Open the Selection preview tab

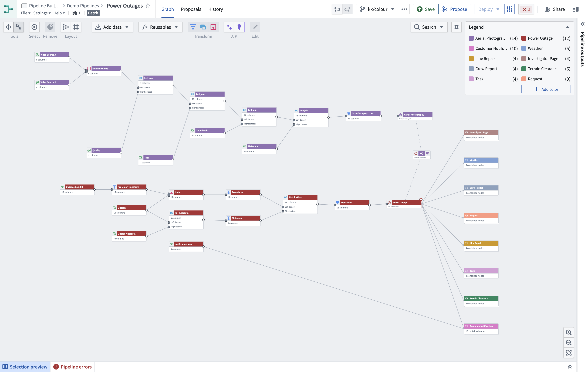[25, 367]
